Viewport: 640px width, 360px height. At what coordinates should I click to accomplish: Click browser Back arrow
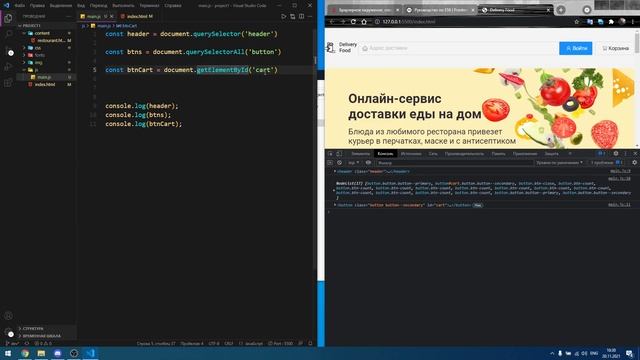(333, 22)
